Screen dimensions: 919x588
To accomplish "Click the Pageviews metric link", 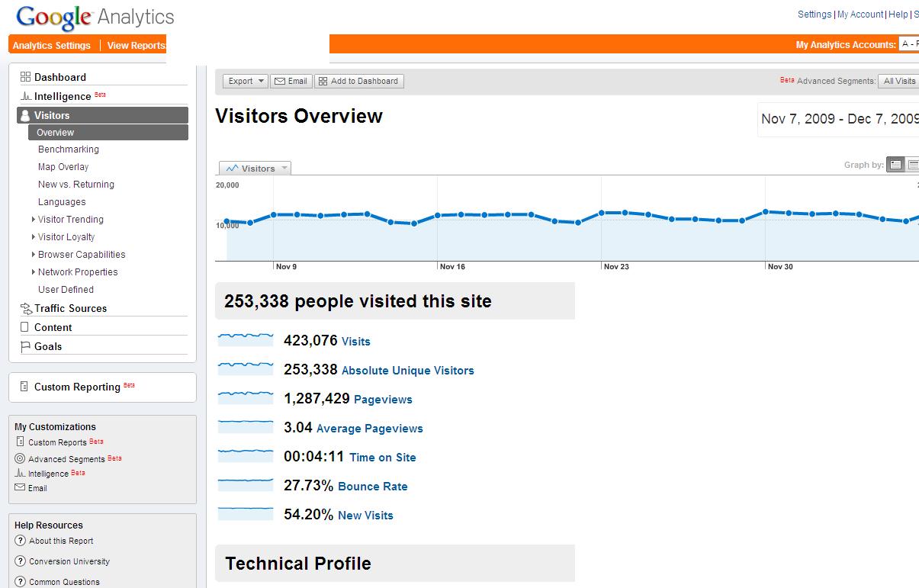I will pyautogui.click(x=383, y=400).
